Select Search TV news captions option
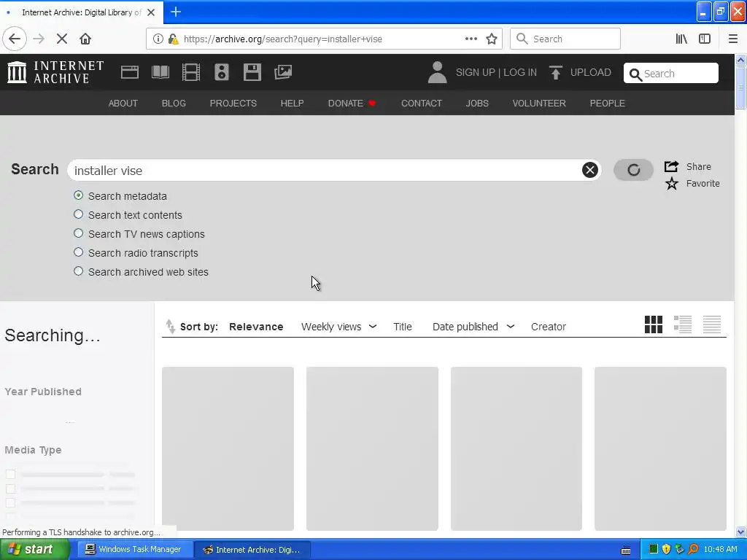747x560 pixels. click(x=79, y=233)
